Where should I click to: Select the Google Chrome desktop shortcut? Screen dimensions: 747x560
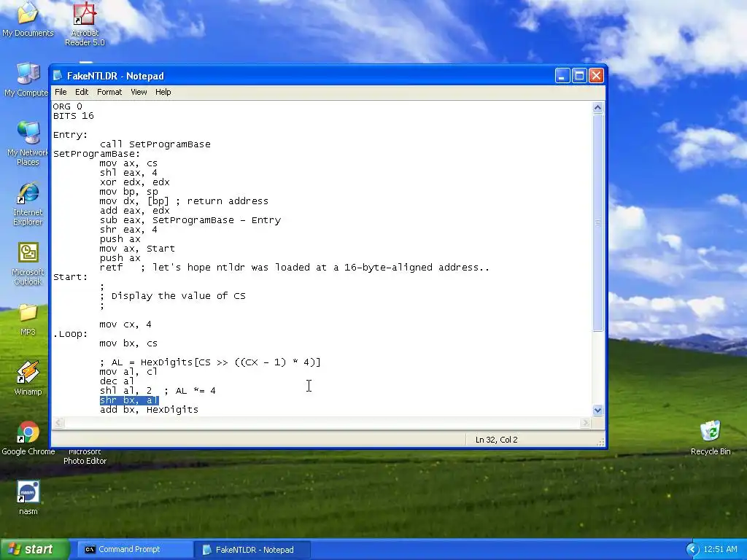coord(28,438)
